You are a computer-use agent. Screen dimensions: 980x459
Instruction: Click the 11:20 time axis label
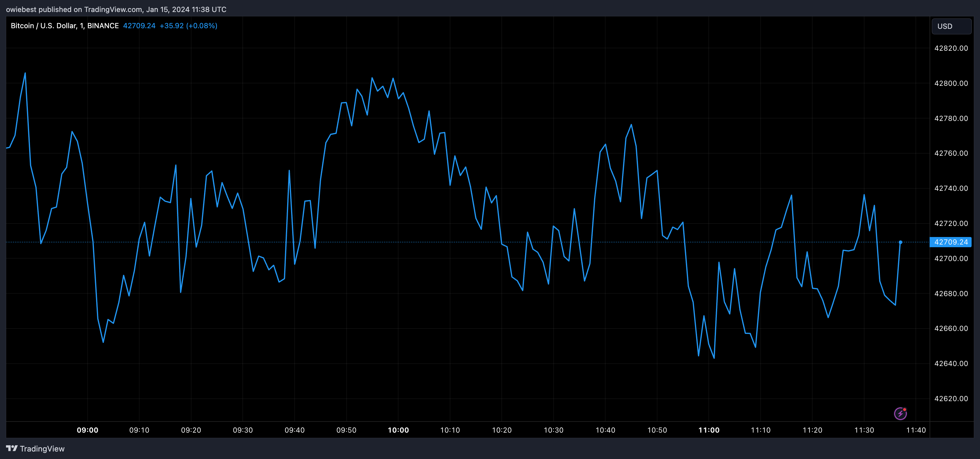812,430
